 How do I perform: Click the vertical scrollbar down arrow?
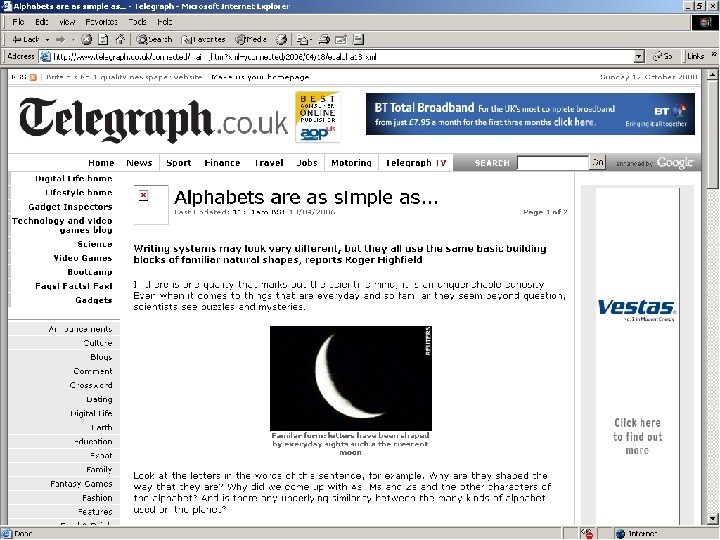[x=713, y=519]
